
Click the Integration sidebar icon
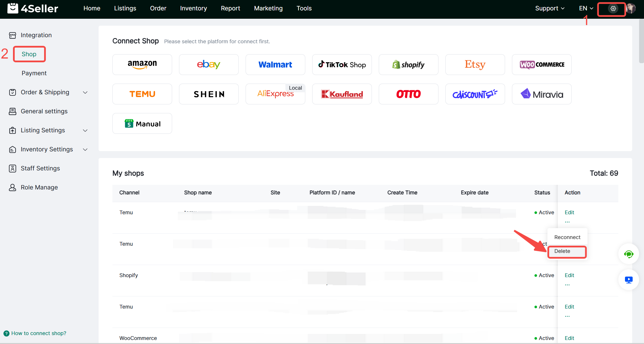pyautogui.click(x=12, y=35)
